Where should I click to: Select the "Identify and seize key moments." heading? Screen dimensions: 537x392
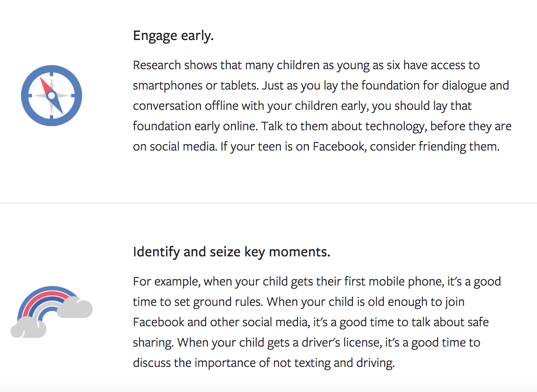point(232,252)
